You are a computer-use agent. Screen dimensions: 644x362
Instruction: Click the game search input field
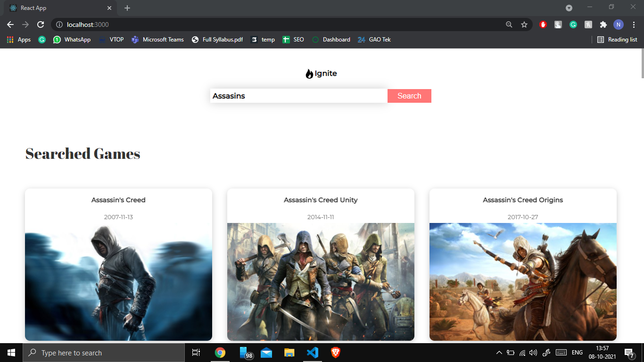point(299,96)
